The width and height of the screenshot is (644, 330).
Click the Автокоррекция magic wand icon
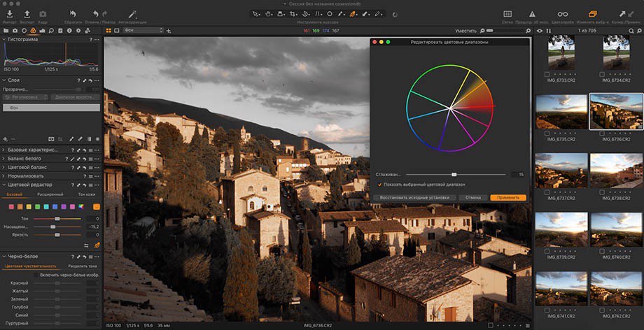pyautogui.click(x=132, y=14)
